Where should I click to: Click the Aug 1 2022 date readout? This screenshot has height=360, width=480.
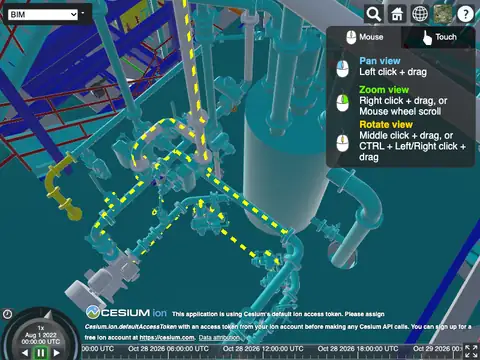[41, 335]
